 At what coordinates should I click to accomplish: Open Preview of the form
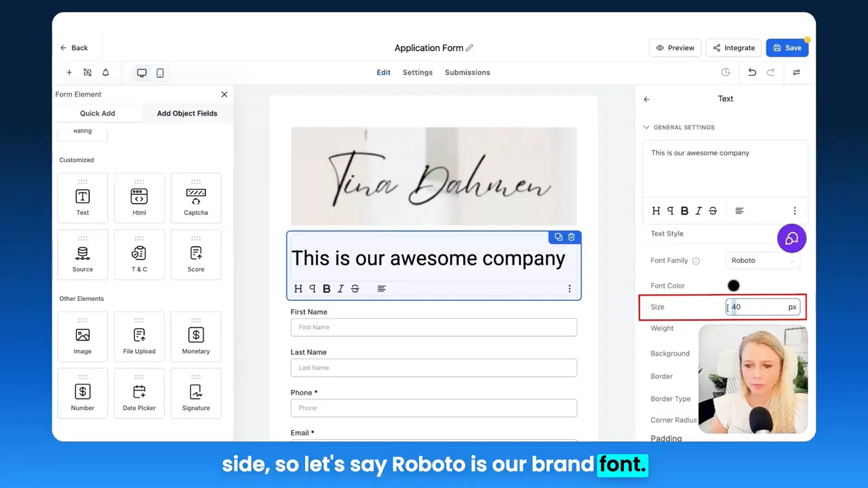pos(675,47)
